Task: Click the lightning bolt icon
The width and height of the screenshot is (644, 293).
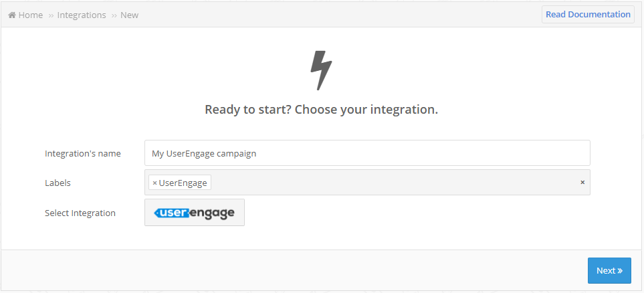Action: click(x=321, y=70)
